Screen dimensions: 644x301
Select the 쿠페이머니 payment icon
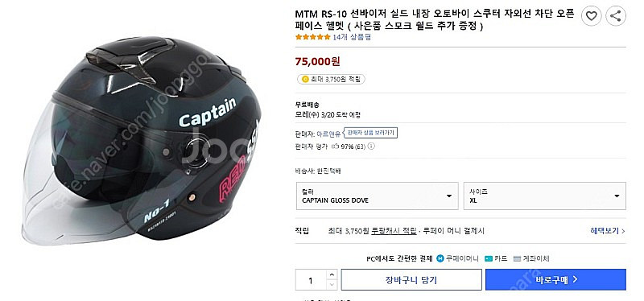point(440,258)
